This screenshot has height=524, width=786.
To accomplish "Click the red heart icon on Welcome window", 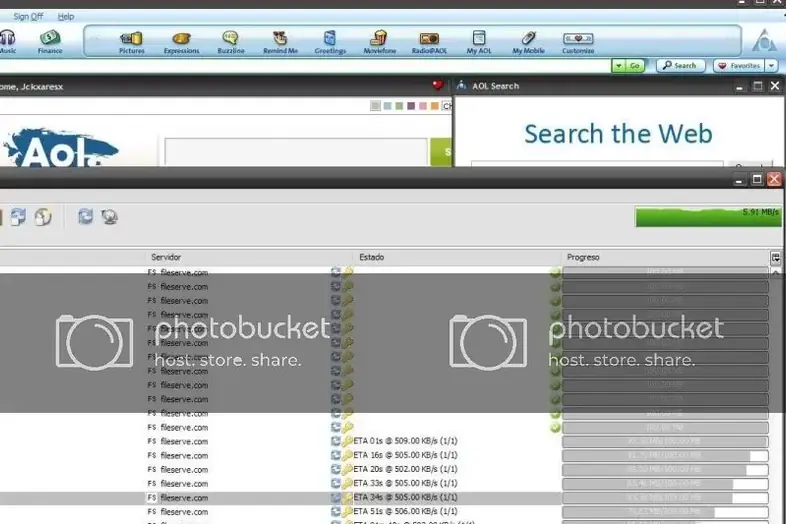I will pyautogui.click(x=438, y=85).
